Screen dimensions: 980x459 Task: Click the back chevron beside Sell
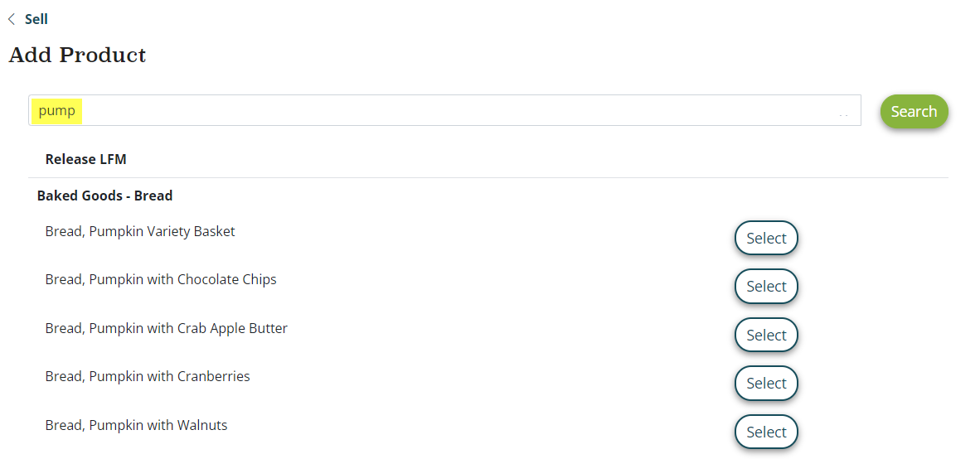coord(12,19)
